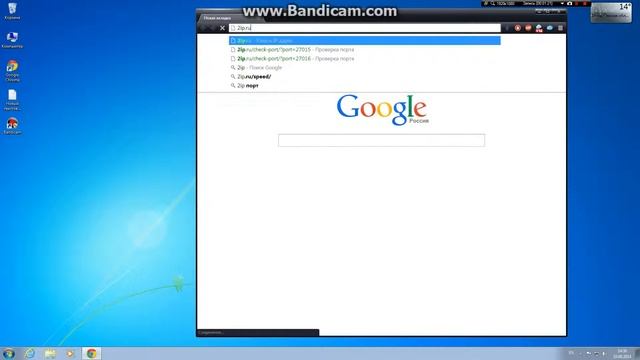Open File Explorer from taskbar

(x=50, y=353)
